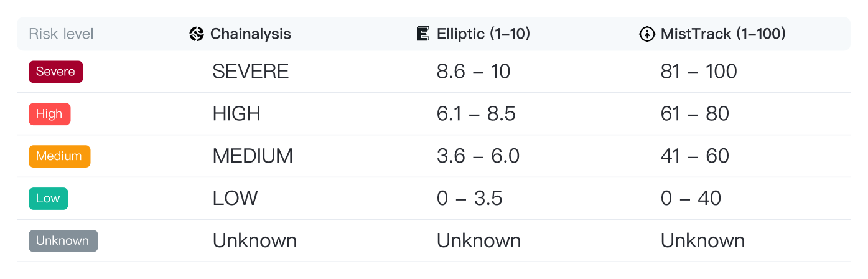Click the Chainalysis HIGH cell

point(236,114)
